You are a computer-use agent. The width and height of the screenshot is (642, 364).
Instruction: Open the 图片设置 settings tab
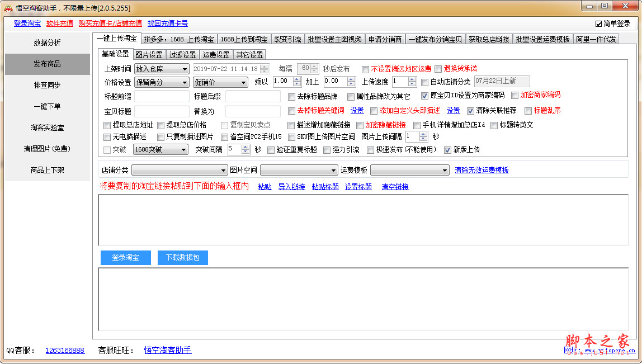coord(149,55)
